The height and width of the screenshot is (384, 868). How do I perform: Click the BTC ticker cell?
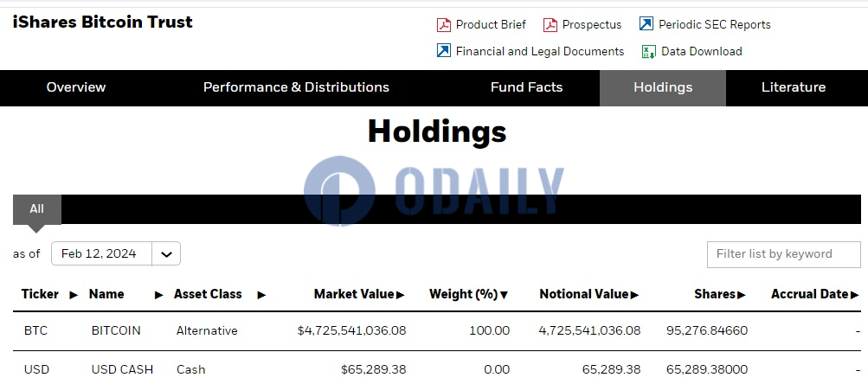[36, 331]
